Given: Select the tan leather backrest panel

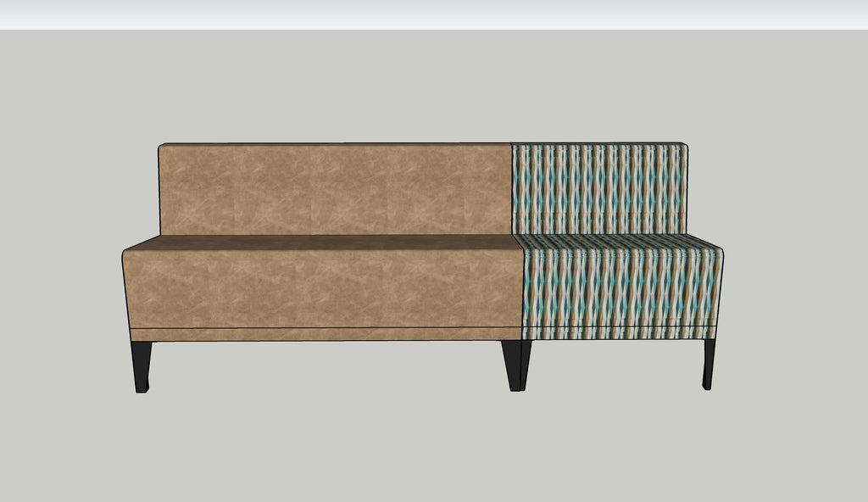Looking at the screenshot, I should (x=335, y=188).
